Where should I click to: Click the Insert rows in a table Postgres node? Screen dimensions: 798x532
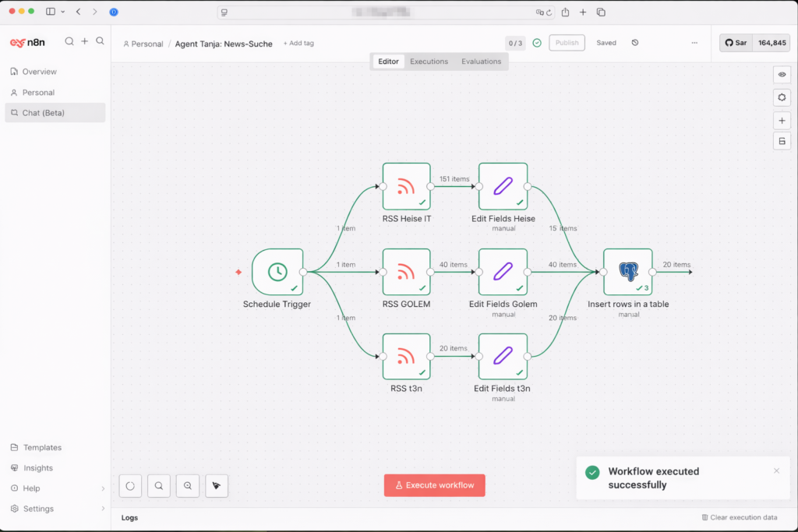tap(627, 272)
